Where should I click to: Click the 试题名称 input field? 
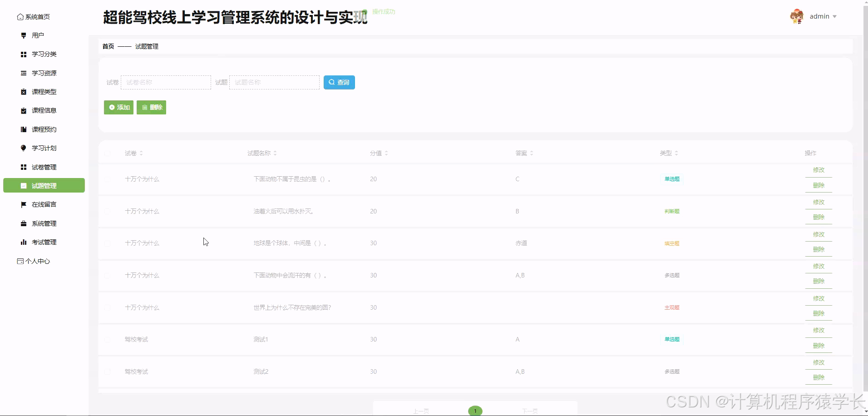[x=274, y=82]
